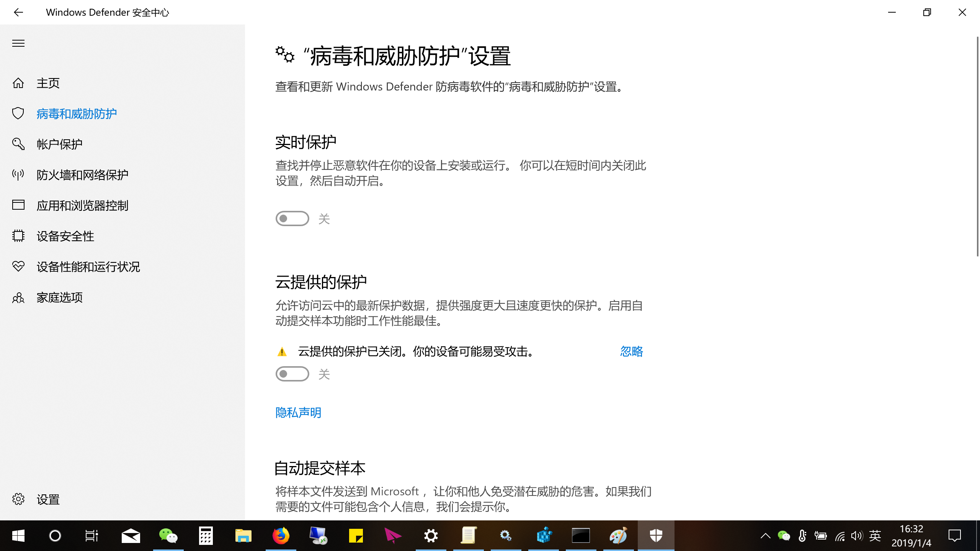Open Sticky Notes from taskbar
The height and width of the screenshot is (551, 980).
coord(356,536)
